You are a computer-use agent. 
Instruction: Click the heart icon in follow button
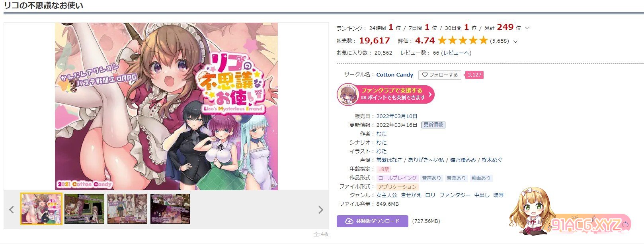tap(425, 75)
